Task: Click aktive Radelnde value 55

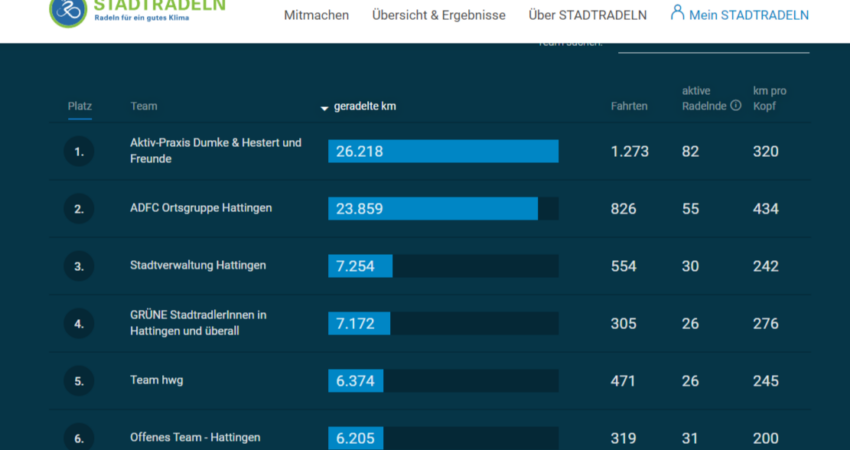Action: coord(690,209)
